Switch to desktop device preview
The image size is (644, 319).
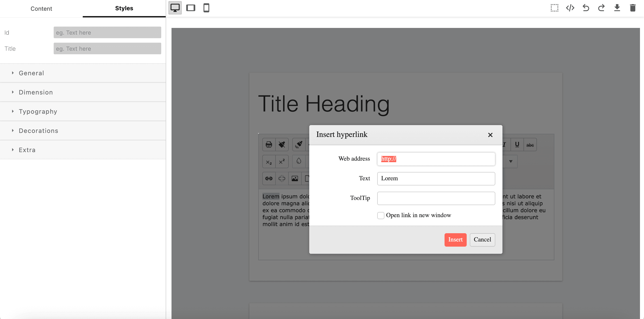[175, 8]
